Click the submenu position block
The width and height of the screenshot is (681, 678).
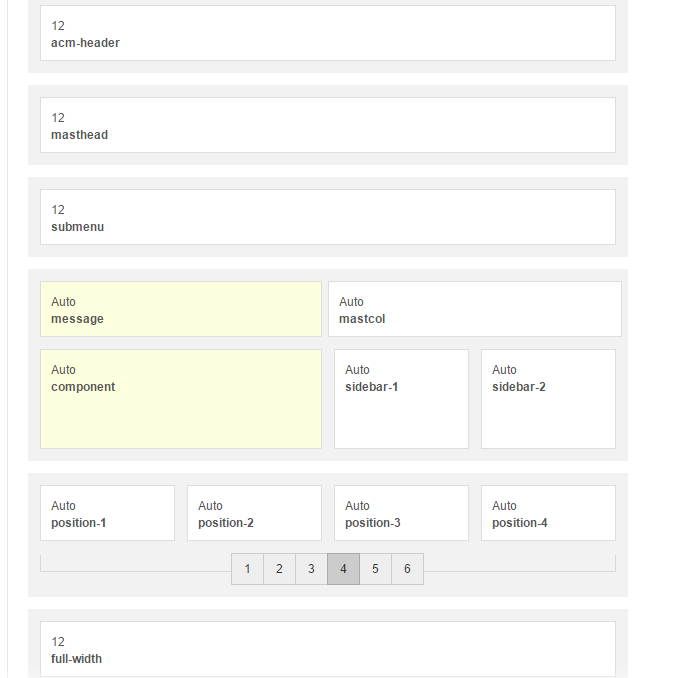pyautogui.click(x=327, y=217)
